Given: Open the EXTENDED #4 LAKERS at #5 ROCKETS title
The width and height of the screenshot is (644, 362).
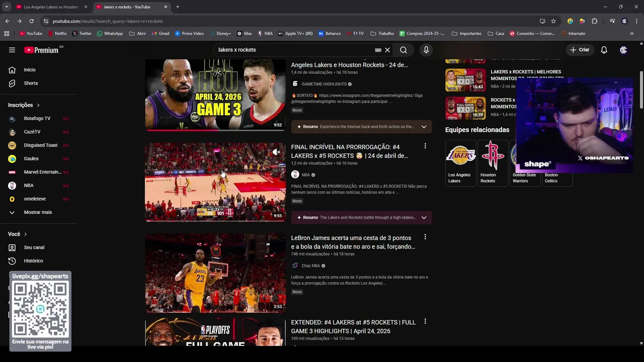Looking at the screenshot, I should click(x=353, y=327).
